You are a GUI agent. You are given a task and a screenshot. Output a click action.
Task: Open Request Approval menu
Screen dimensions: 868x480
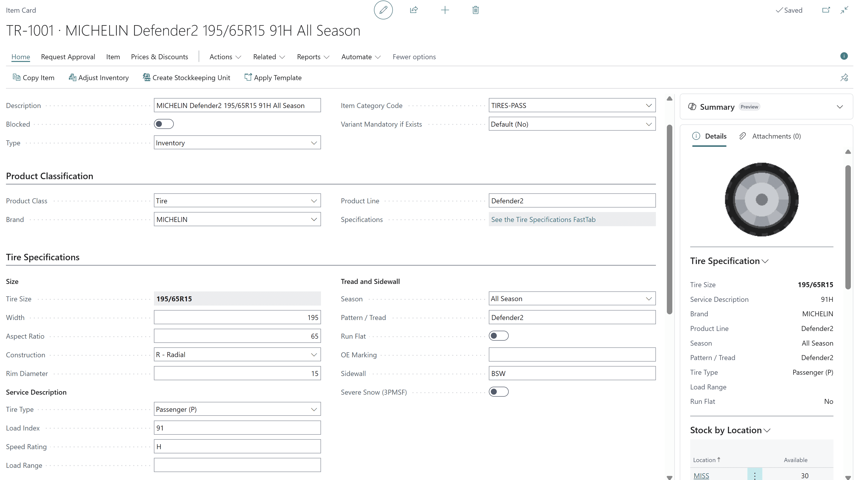click(68, 57)
